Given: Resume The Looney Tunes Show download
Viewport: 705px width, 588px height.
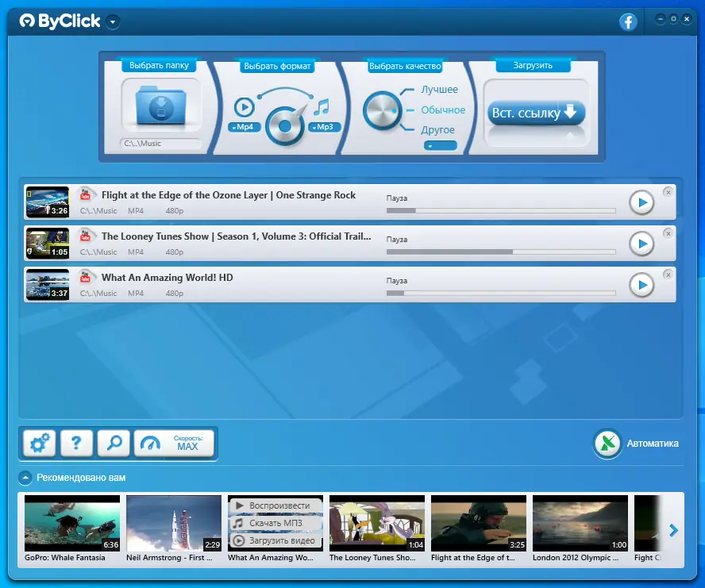Looking at the screenshot, I should (641, 244).
